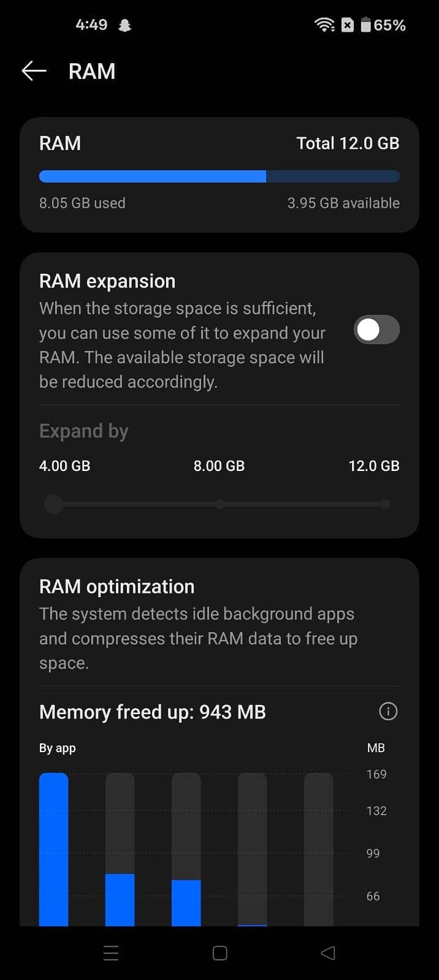Viewport: 439px width, 980px height.
Task: Tap the second app bar in chart
Action: click(x=120, y=899)
